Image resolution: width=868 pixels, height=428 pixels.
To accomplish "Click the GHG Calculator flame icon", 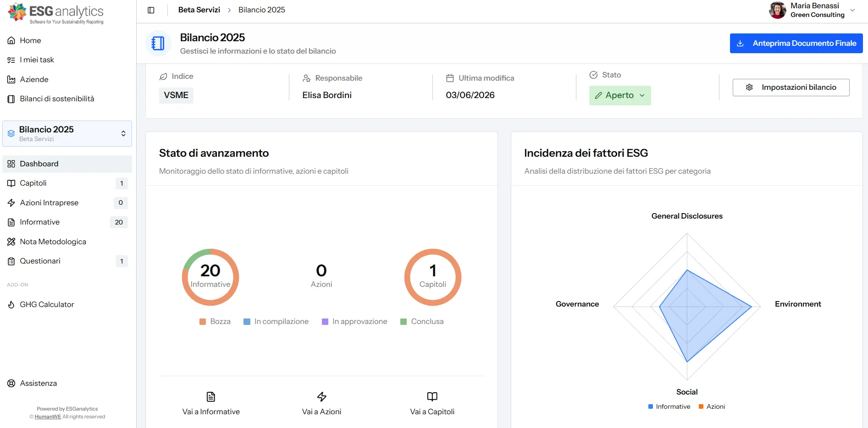I will pyautogui.click(x=11, y=305).
